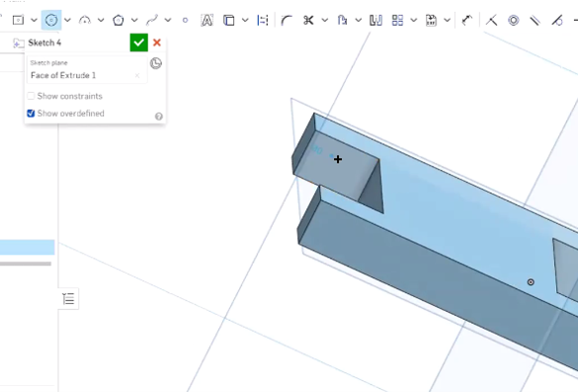Select the Inscribed polygon tool

click(119, 20)
